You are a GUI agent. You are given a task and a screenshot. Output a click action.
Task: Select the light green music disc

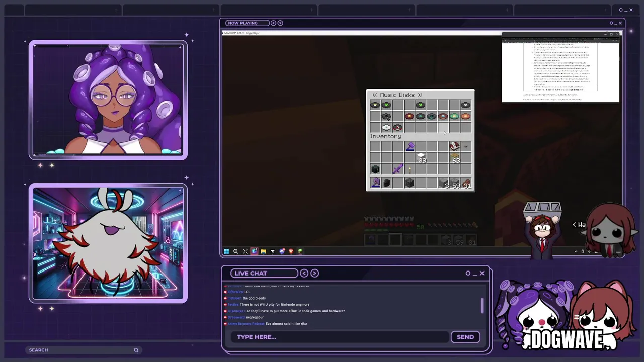pos(454,116)
